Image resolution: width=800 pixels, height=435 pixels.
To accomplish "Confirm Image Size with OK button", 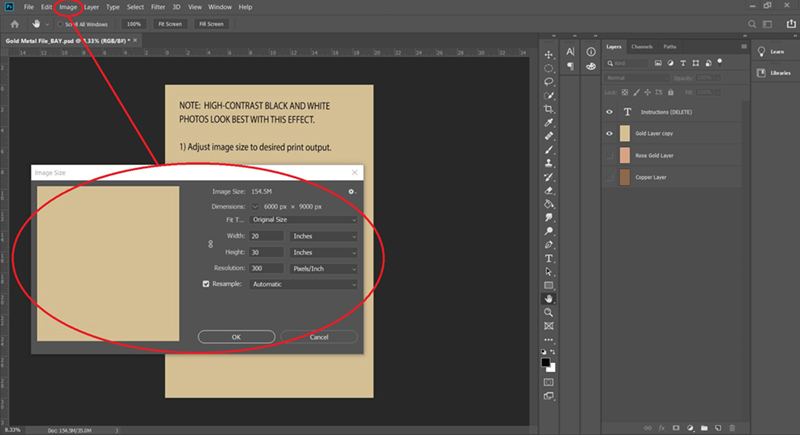I will click(236, 337).
